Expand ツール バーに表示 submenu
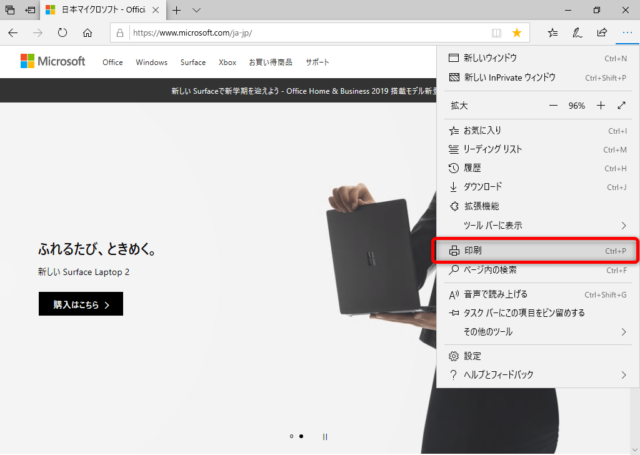The image size is (640, 455). pos(538,225)
